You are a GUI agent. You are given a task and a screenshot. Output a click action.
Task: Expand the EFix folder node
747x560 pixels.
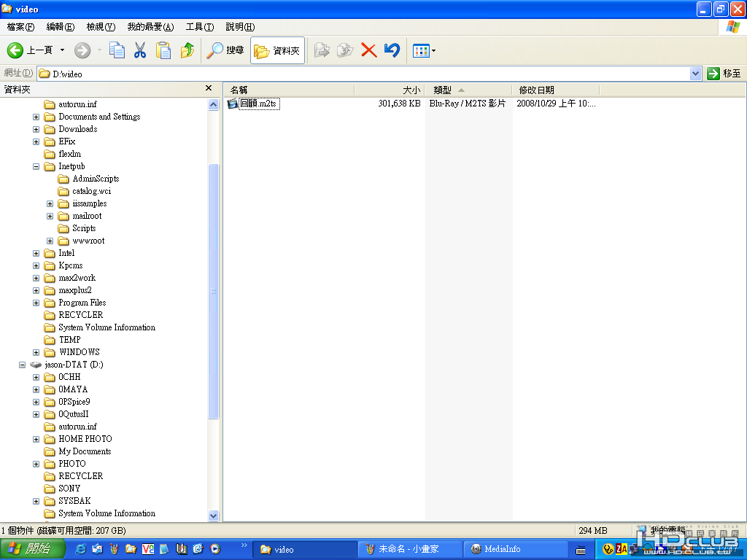(36, 141)
